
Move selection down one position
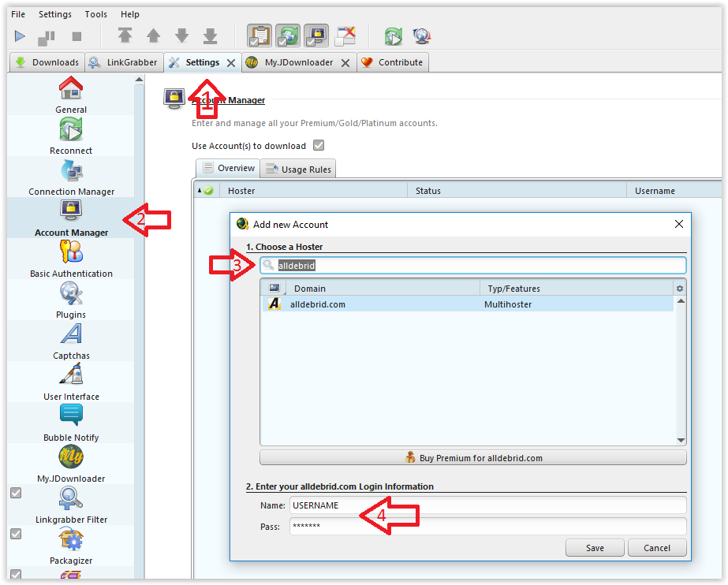(182, 36)
